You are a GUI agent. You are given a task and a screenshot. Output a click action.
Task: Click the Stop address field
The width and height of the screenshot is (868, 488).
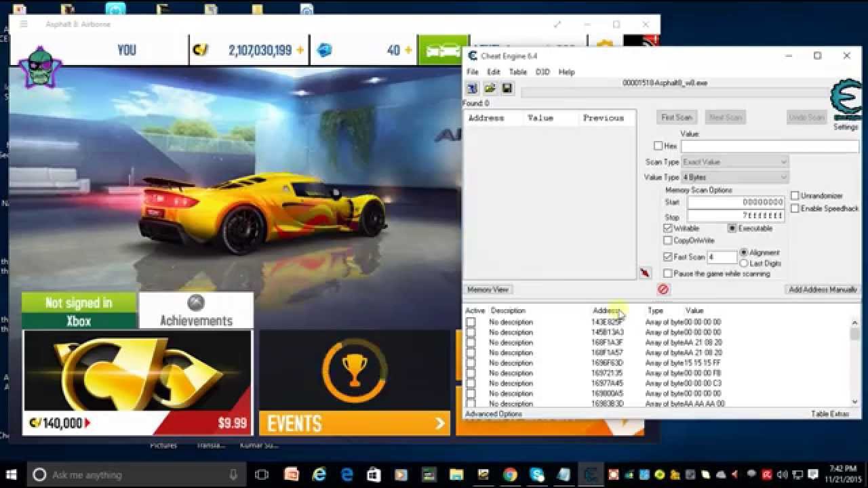pos(736,216)
